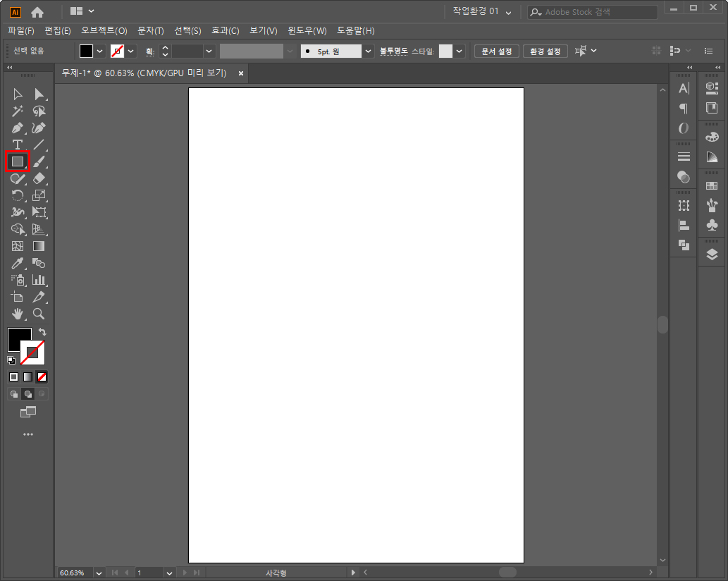Select the Mesh tool
Image resolution: width=728 pixels, height=581 pixels.
18,246
